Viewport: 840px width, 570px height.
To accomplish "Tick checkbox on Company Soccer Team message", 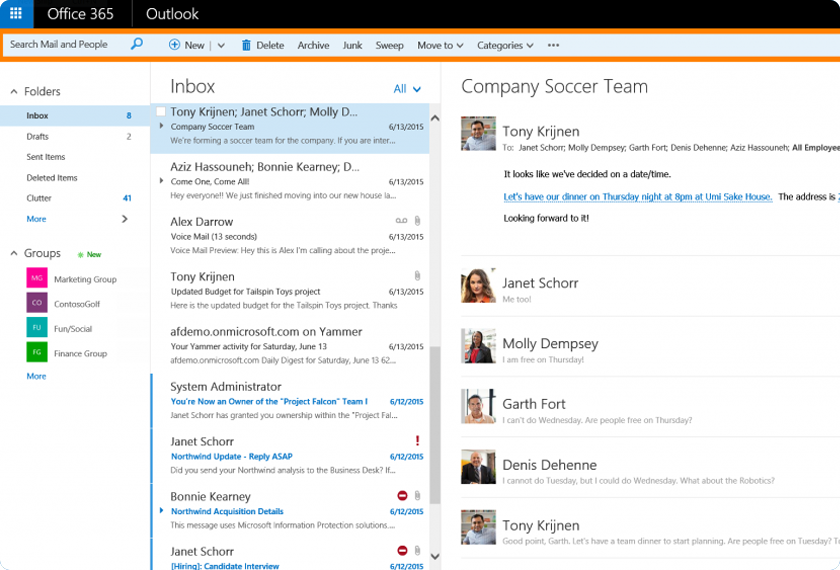I will tap(160, 111).
